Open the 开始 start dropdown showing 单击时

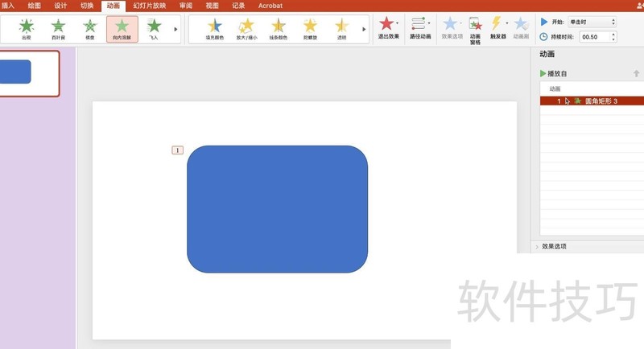pos(592,22)
